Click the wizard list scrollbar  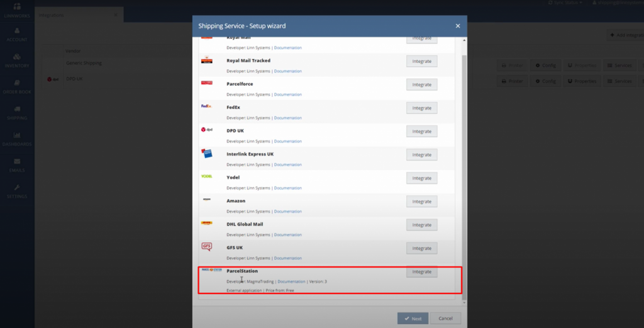tap(465, 177)
